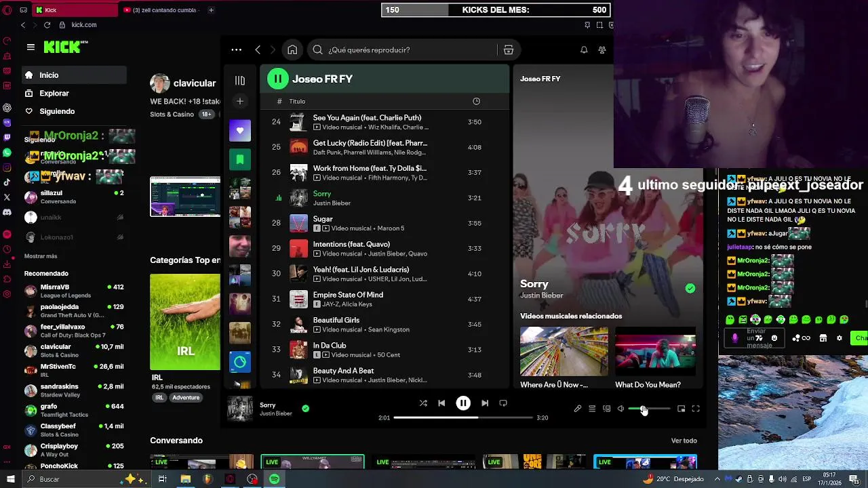The height and width of the screenshot is (488, 868).
Task: Skip to the previous track
Action: pos(441,403)
